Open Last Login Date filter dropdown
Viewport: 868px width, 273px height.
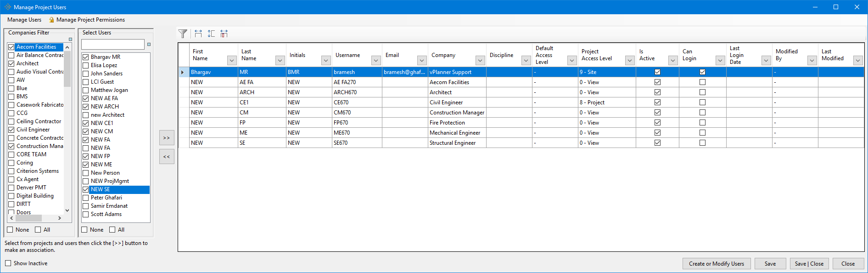click(766, 60)
